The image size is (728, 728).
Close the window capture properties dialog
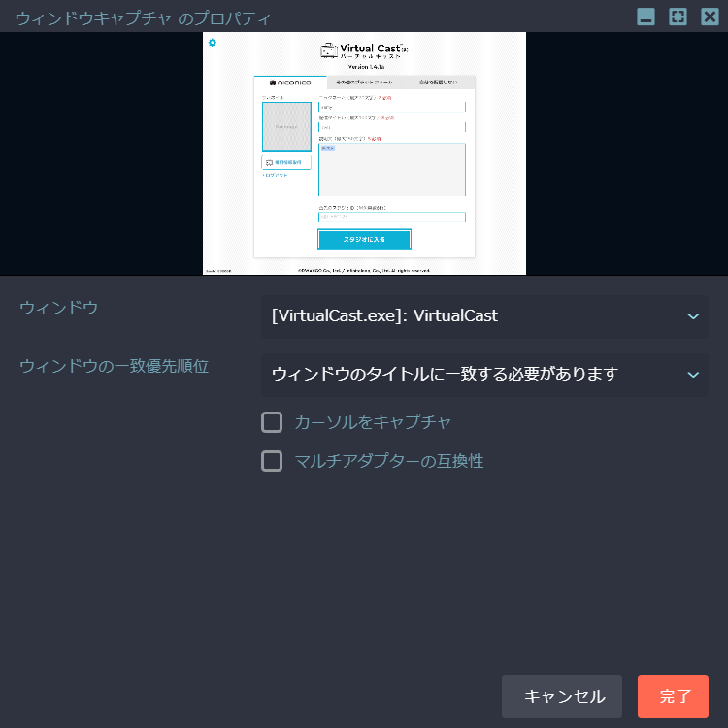point(710,17)
